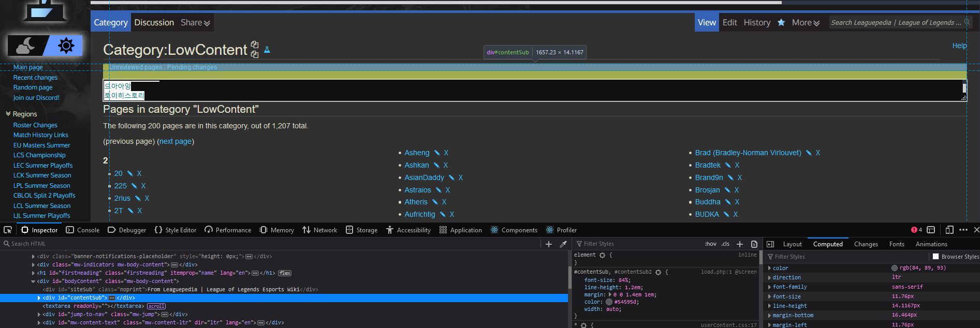Open the AsianDaddy page link

[424, 177]
